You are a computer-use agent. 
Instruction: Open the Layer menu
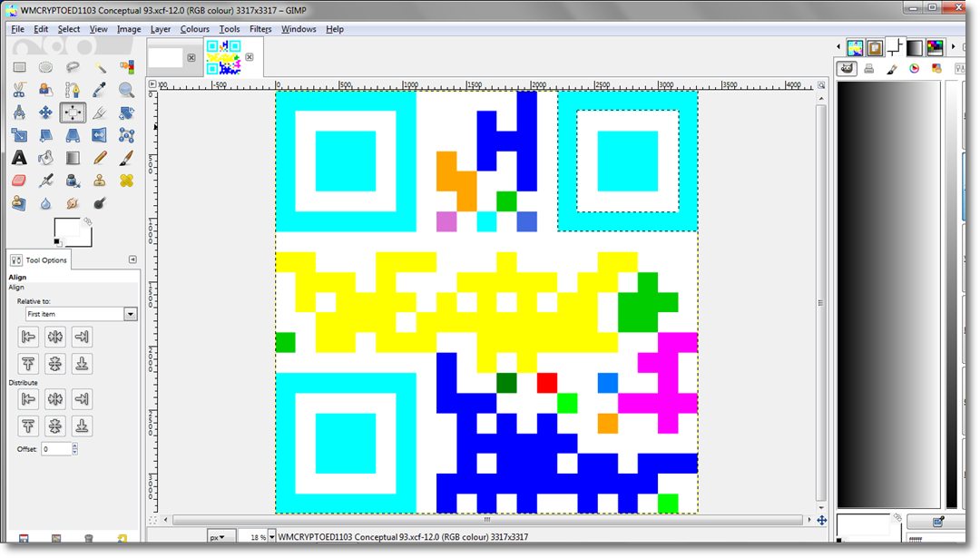click(x=160, y=29)
